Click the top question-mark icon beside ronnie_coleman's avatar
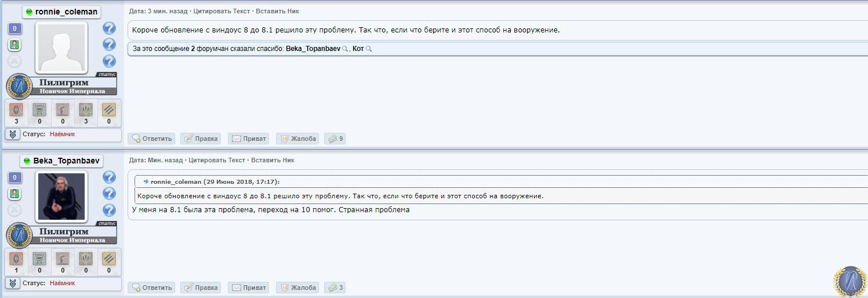The image size is (868, 298). click(x=109, y=28)
